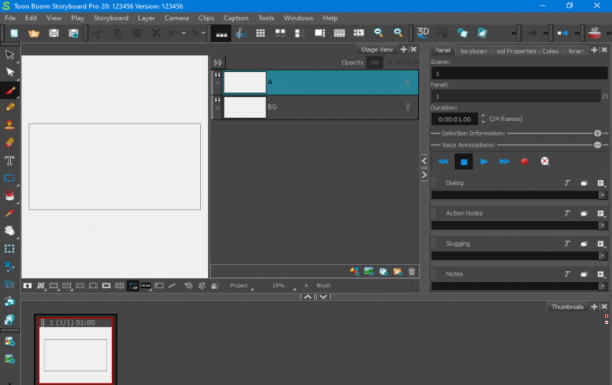Click the Zoom Out magnifier in toolbar

378,33
